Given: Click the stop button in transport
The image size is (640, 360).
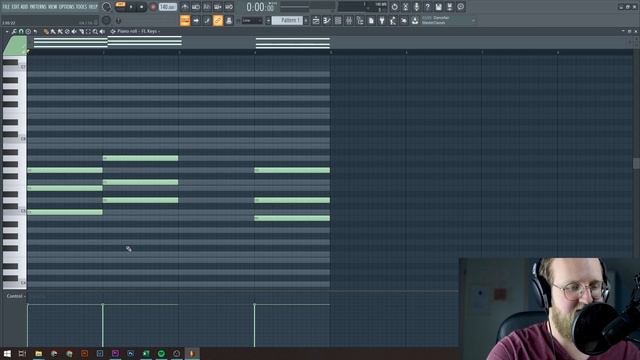Looking at the screenshot, I should [142, 7].
